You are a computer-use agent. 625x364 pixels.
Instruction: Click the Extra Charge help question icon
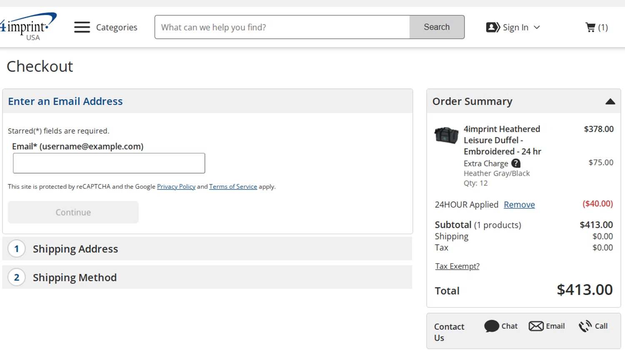coord(516,163)
